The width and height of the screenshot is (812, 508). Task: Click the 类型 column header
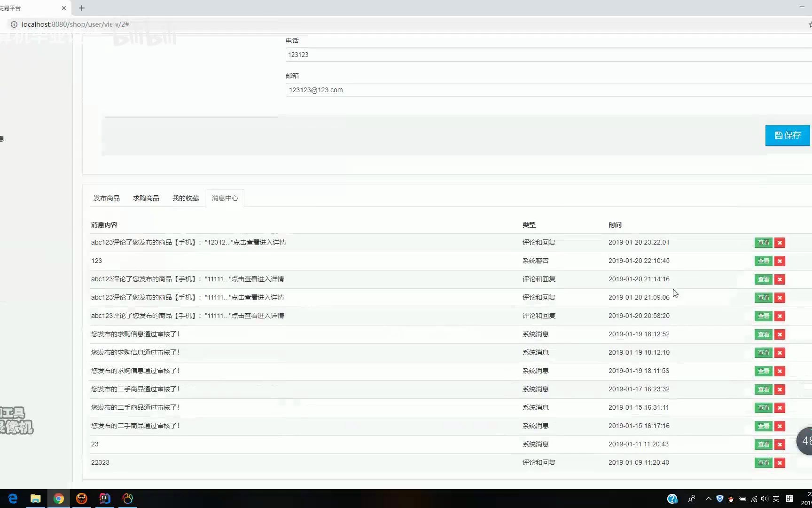pos(529,225)
